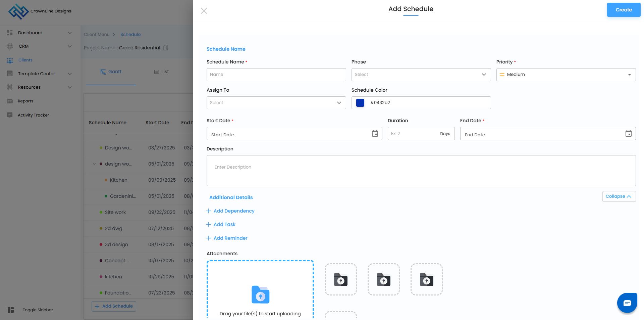Select the 2d dwg schedule row
644x320 pixels.
[138, 228]
